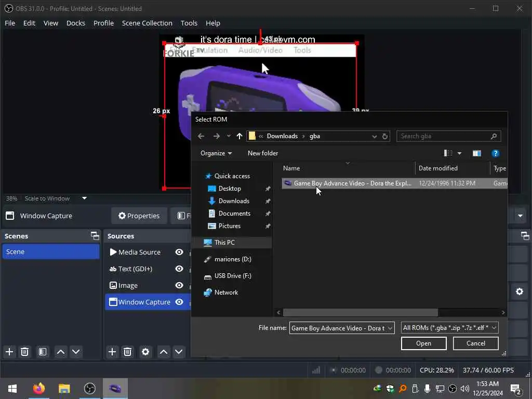Open the Tools menu in OBS
Image resolution: width=532 pixels, height=399 pixels.
click(189, 23)
